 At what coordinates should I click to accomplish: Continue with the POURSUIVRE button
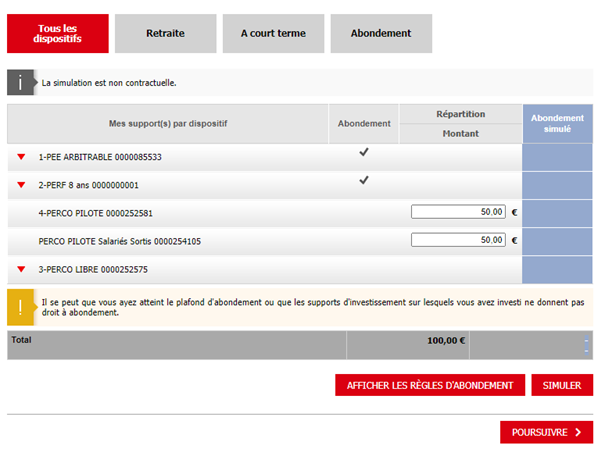click(546, 432)
